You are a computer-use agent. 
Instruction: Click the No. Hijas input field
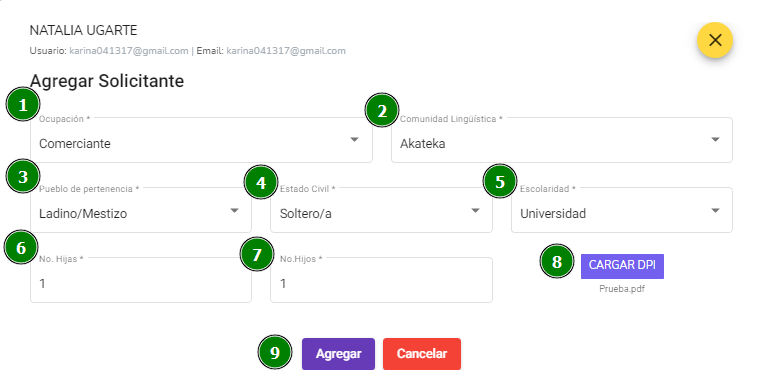tap(141, 280)
